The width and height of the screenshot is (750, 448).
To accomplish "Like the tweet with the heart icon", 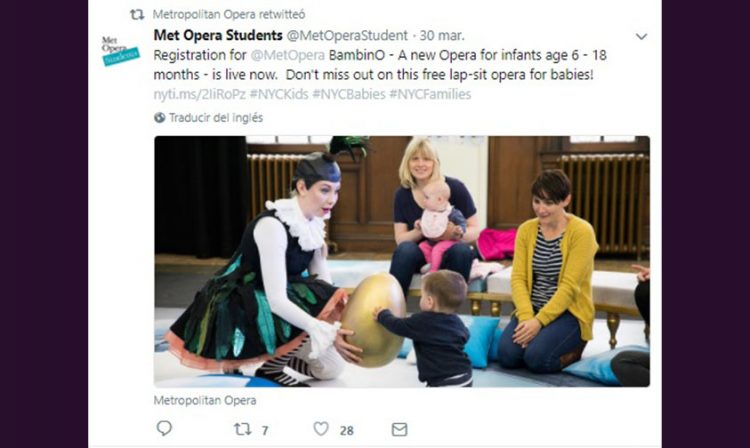I will [320, 428].
